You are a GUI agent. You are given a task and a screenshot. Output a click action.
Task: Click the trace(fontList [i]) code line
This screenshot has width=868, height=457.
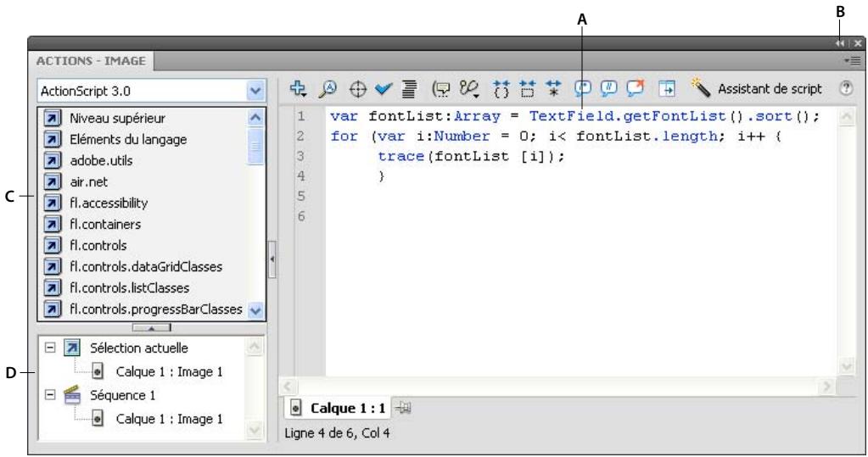471,156
